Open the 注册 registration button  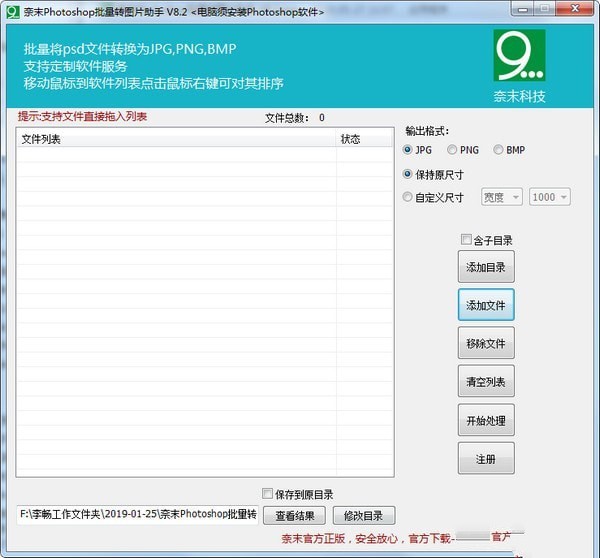(x=486, y=458)
